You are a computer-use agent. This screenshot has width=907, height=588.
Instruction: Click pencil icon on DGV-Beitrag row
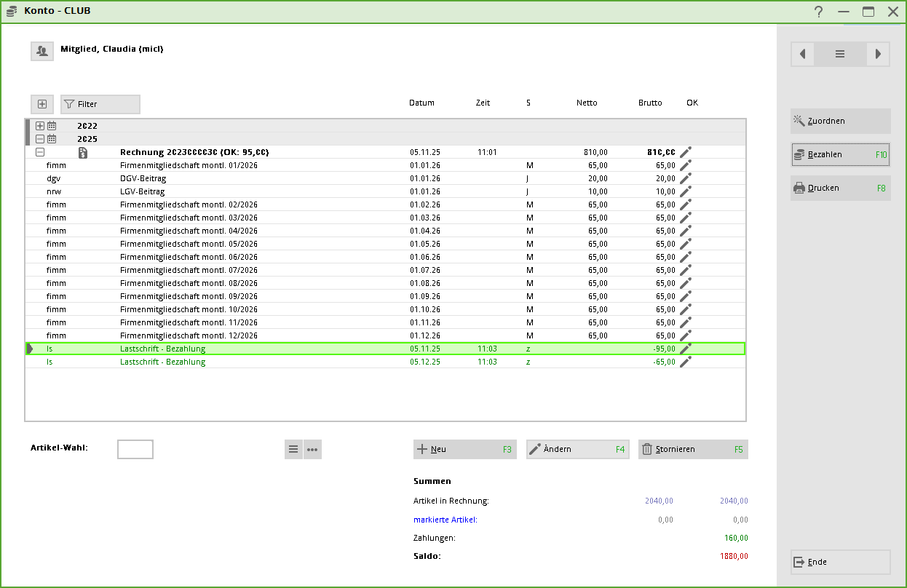click(685, 178)
